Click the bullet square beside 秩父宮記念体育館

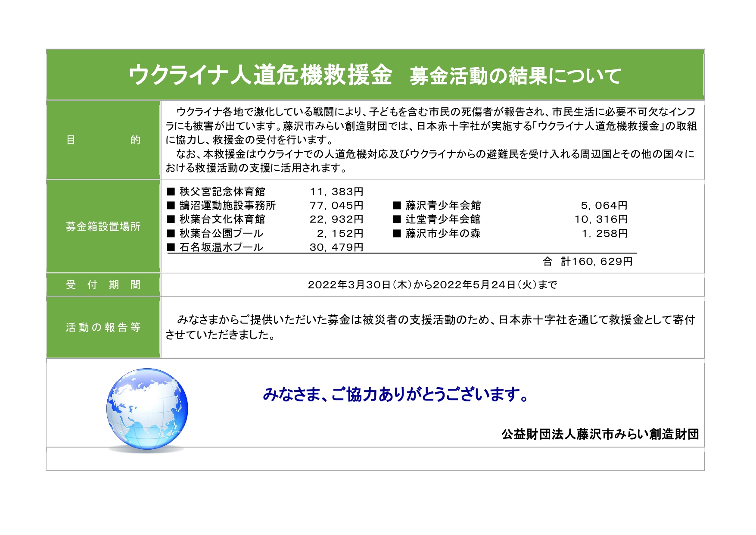171,192
